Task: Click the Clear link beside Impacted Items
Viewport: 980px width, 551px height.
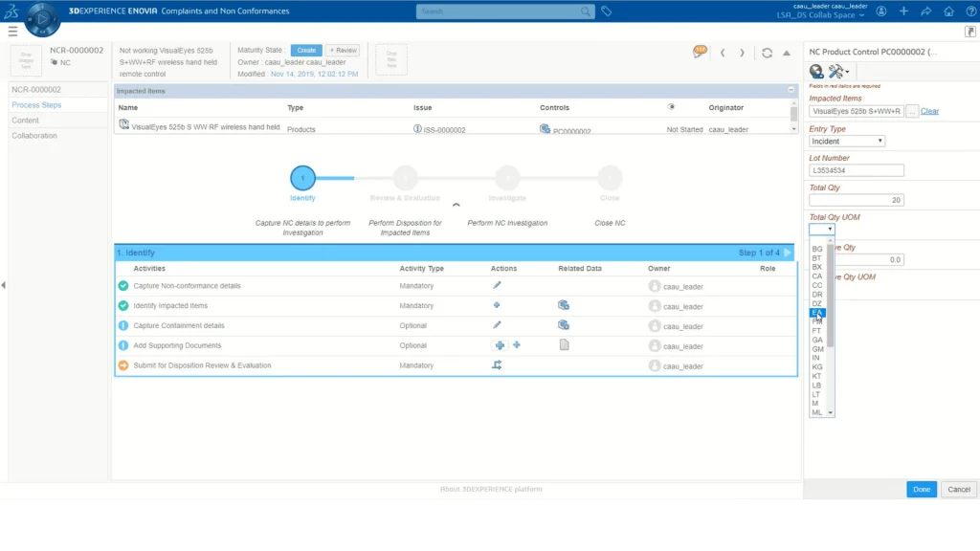Action: pos(929,111)
